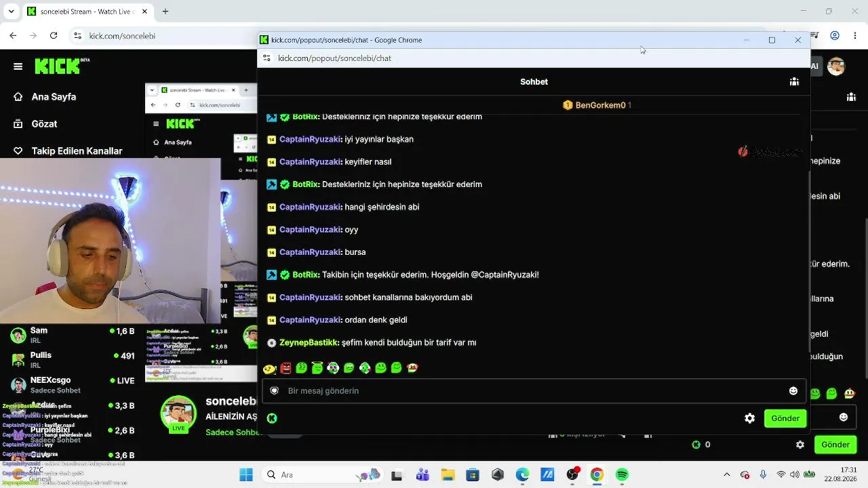Send the message with popout Gönder button

coord(785,418)
